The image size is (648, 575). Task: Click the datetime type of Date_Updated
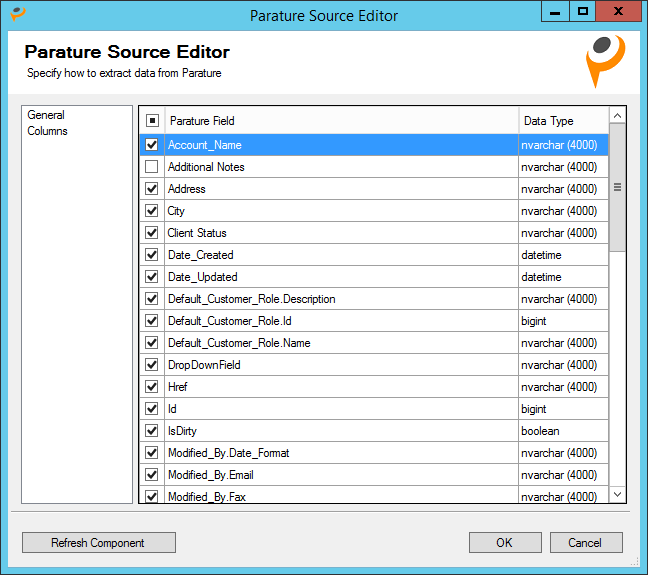pos(564,277)
